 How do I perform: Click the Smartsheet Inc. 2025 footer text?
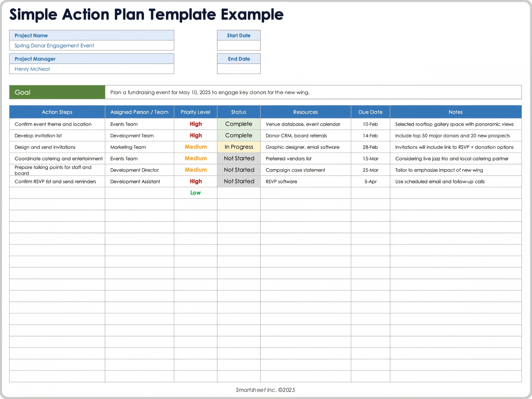(266, 390)
